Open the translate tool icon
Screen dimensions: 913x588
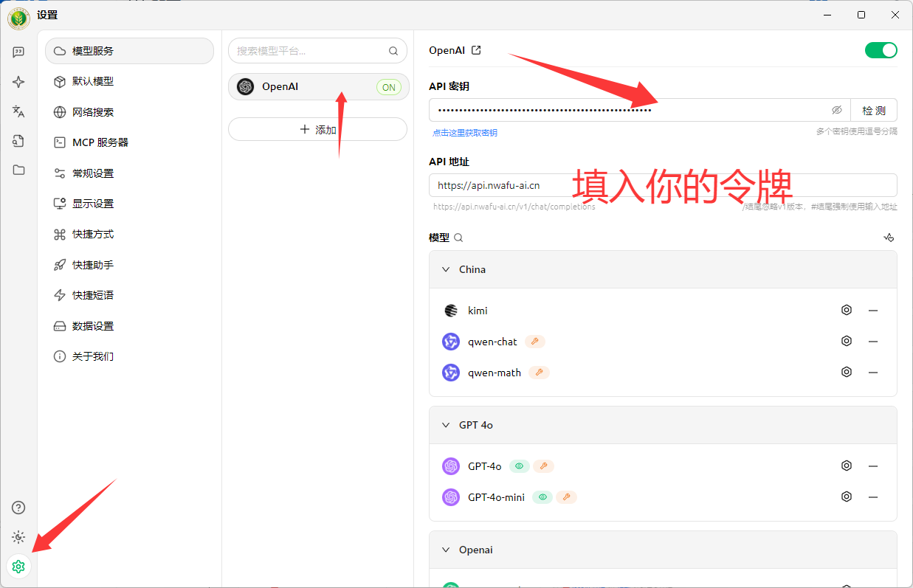18,111
